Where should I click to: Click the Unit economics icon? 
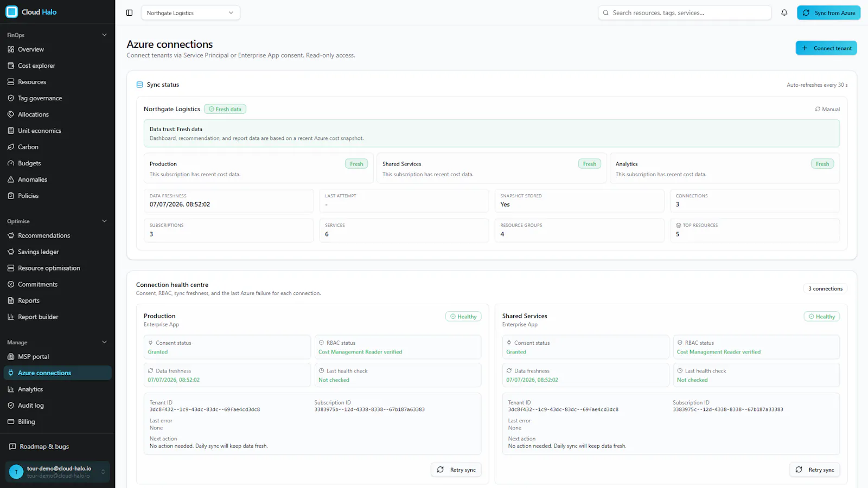(x=11, y=131)
